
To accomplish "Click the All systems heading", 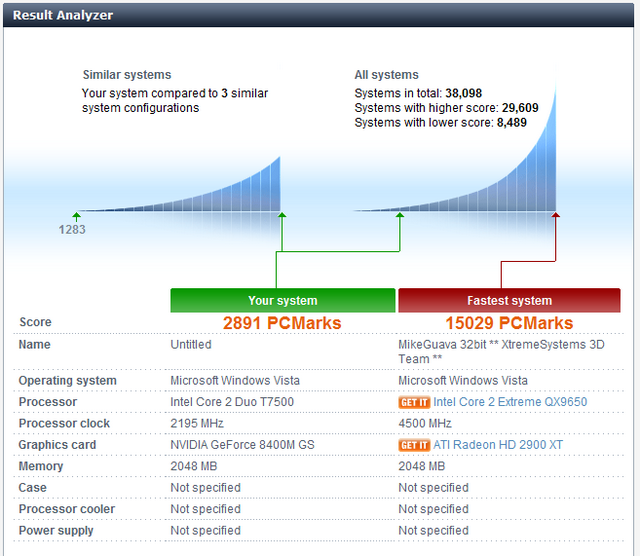I will pos(386,75).
